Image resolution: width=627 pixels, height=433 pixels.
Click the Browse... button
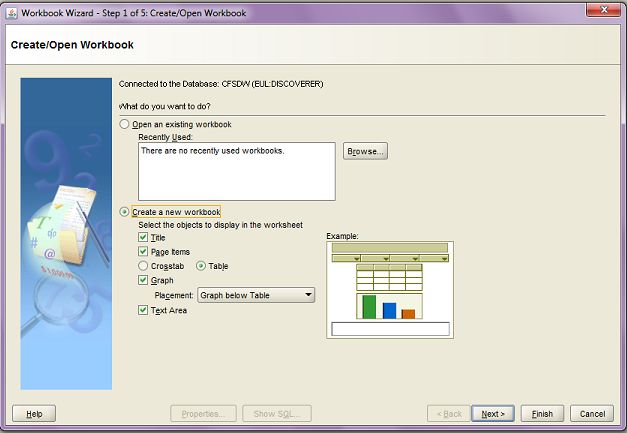[365, 151]
